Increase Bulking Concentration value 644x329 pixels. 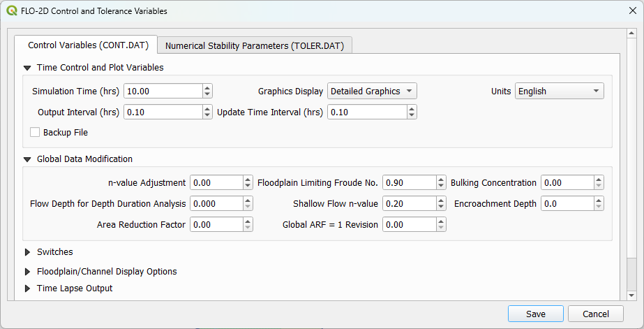pos(599,180)
